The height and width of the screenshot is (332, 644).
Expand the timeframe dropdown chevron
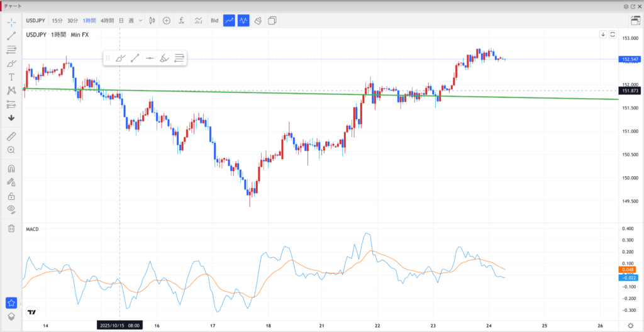[x=141, y=21]
